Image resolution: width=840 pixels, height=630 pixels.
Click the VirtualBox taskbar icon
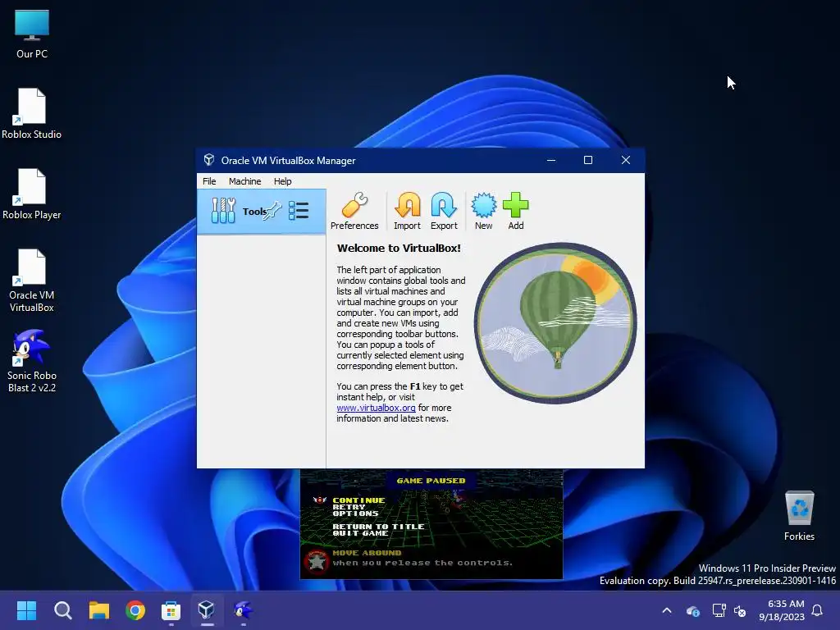(207, 610)
